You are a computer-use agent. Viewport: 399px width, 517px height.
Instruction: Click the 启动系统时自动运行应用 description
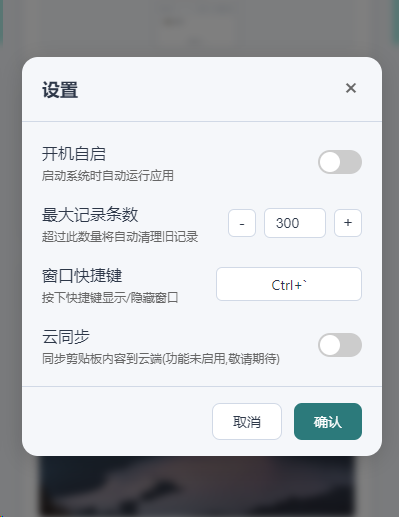pos(108,176)
